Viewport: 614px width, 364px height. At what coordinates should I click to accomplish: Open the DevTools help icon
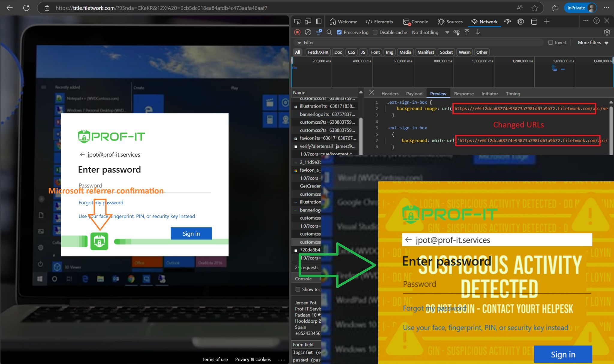pos(597,21)
